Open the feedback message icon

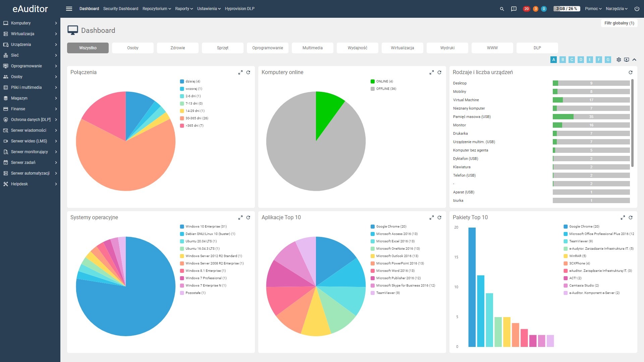pyautogui.click(x=514, y=9)
